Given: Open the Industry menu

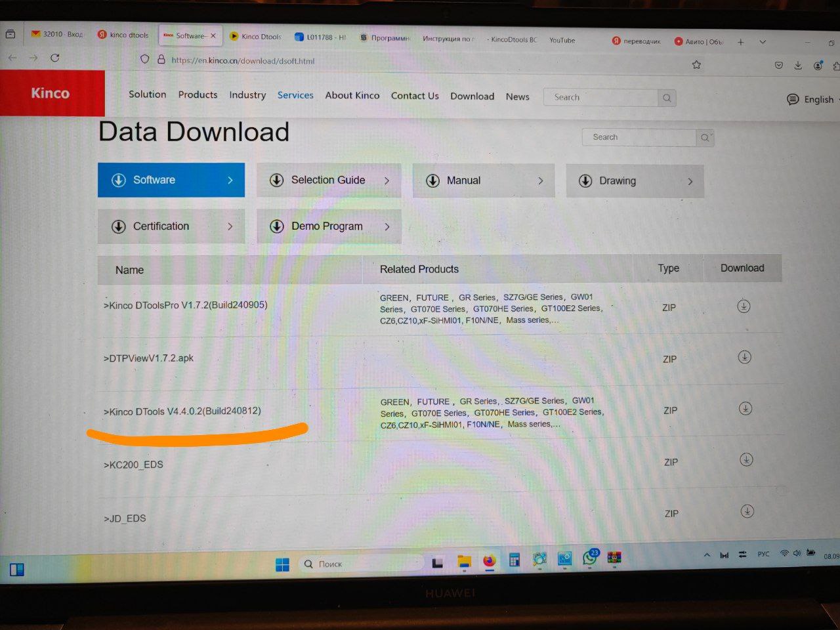Looking at the screenshot, I should click(247, 94).
